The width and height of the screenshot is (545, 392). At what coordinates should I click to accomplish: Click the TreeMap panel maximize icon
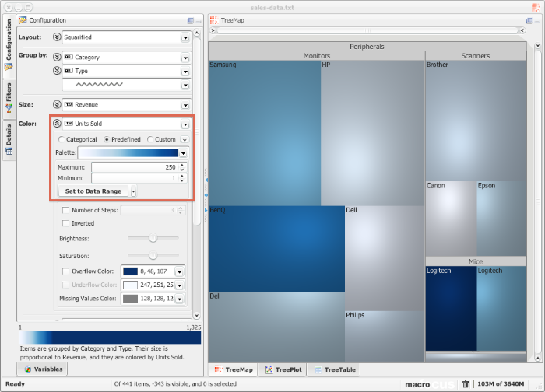(529, 20)
